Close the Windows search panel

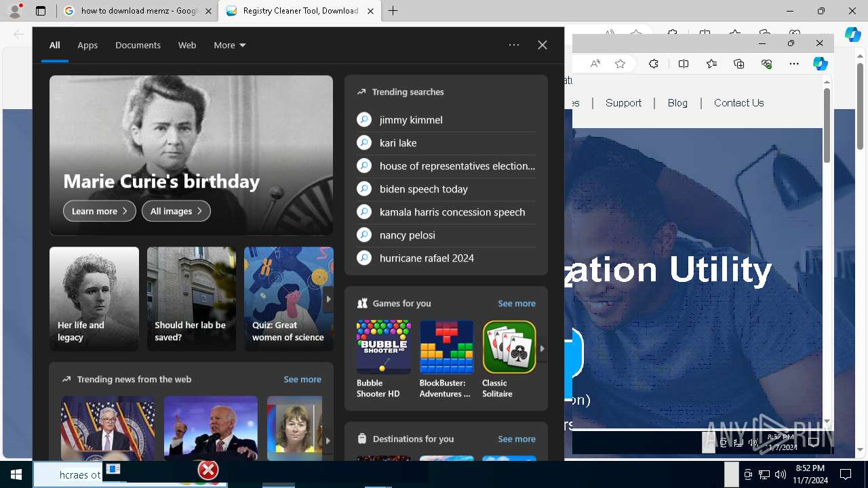(x=542, y=45)
